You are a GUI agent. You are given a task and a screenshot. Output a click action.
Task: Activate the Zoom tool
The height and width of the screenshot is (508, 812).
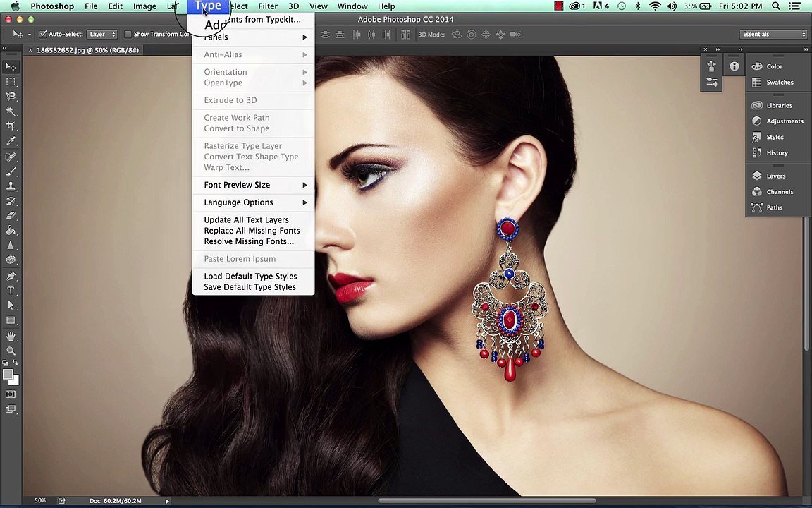coord(11,351)
